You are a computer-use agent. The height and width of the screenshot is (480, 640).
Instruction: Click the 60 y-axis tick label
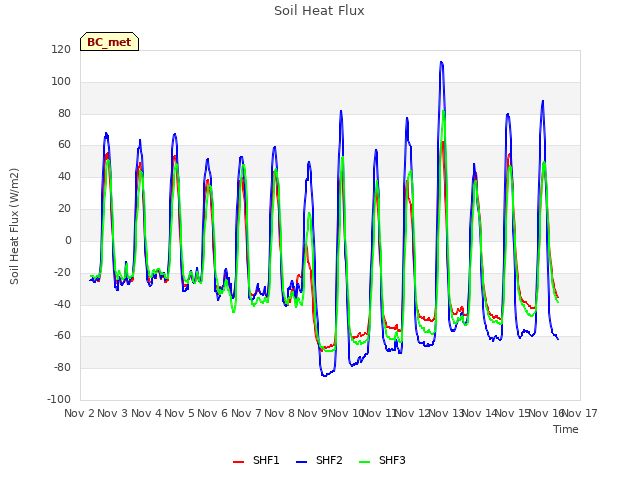[x=64, y=145]
